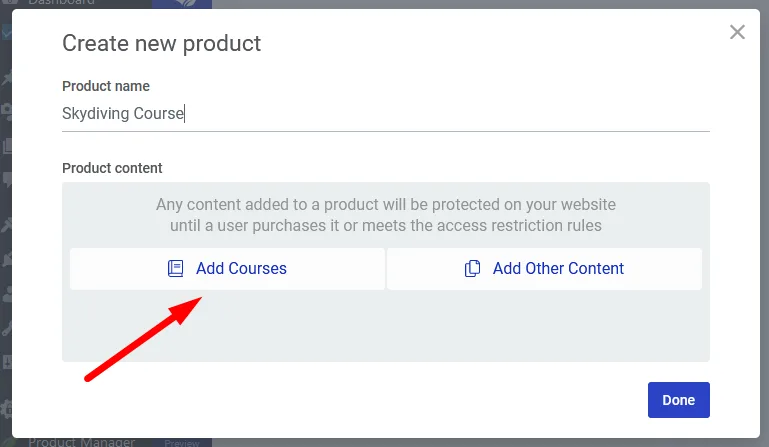Focus the Product name text field

click(385, 114)
